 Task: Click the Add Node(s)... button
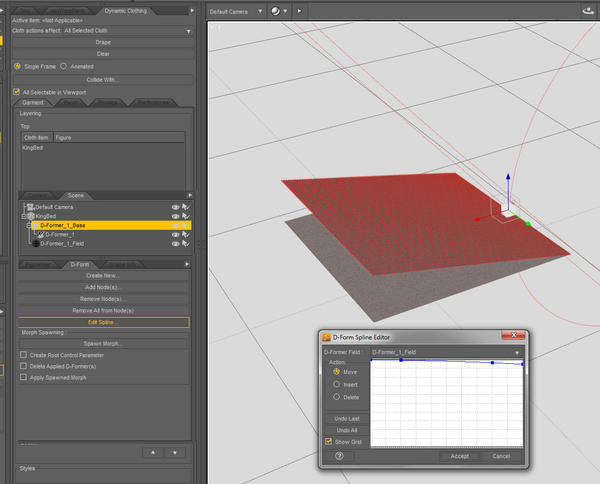(103, 287)
